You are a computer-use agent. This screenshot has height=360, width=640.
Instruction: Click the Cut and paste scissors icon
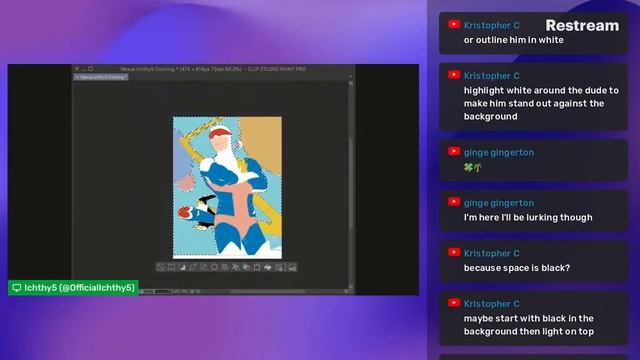coord(236,267)
